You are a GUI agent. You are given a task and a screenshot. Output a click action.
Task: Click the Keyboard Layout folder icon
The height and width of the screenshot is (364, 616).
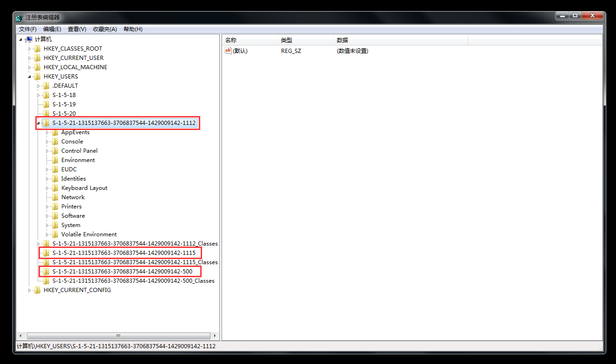pos(55,188)
